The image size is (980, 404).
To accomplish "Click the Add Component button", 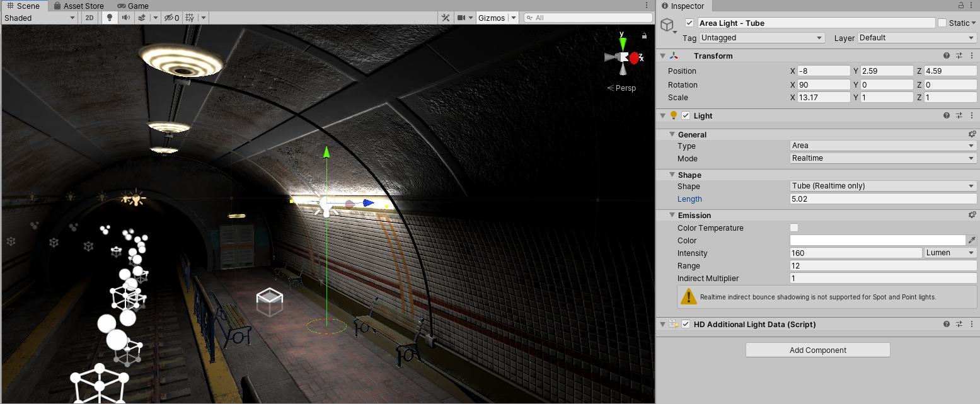I will click(x=817, y=350).
